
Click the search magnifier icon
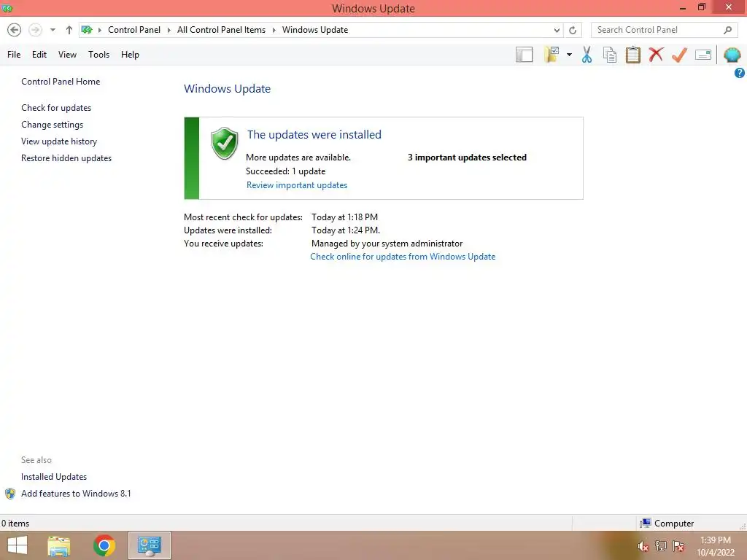pyautogui.click(x=727, y=30)
